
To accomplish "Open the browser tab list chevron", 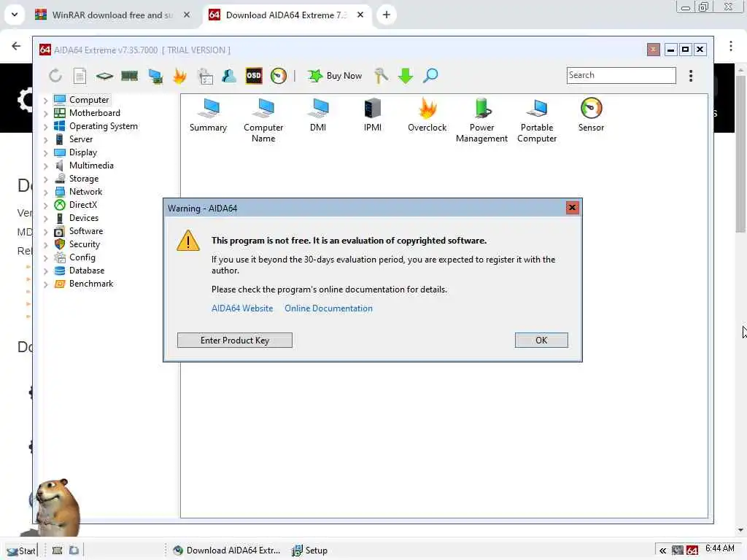I will [x=15, y=15].
